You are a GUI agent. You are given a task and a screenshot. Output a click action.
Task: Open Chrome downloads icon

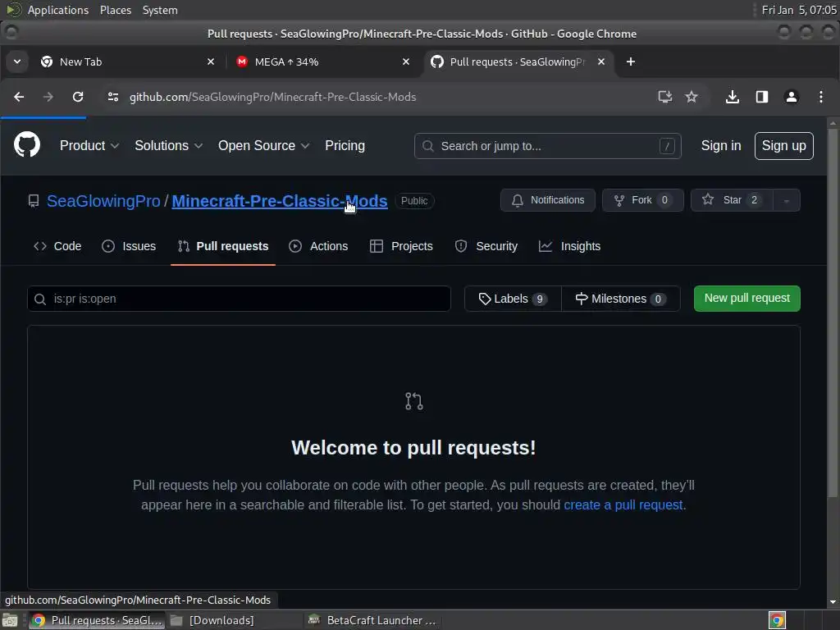tap(733, 97)
